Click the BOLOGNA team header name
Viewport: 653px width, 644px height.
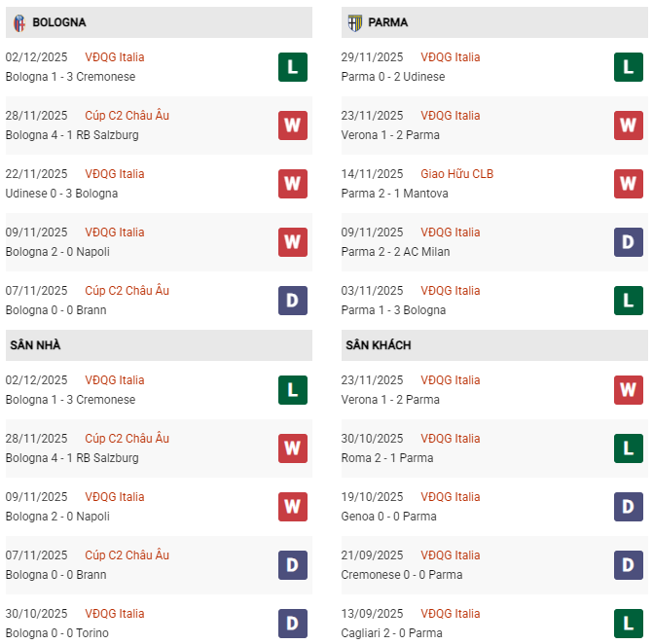(x=58, y=22)
